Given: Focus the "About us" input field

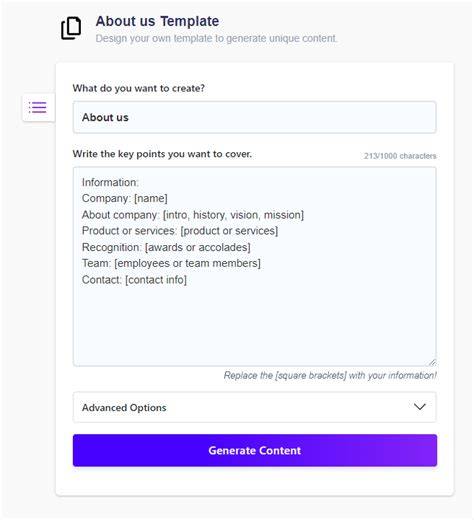Looking at the screenshot, I should [x=254, y=117].
